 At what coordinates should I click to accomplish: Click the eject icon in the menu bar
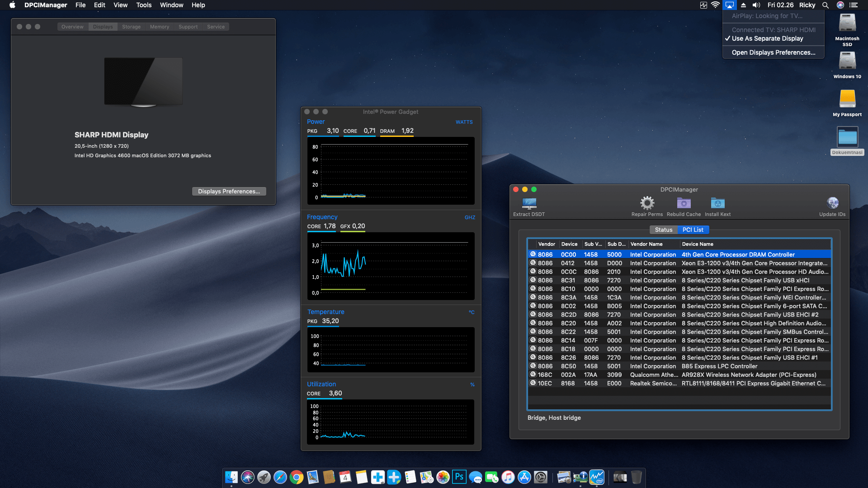tap(743, 5)
